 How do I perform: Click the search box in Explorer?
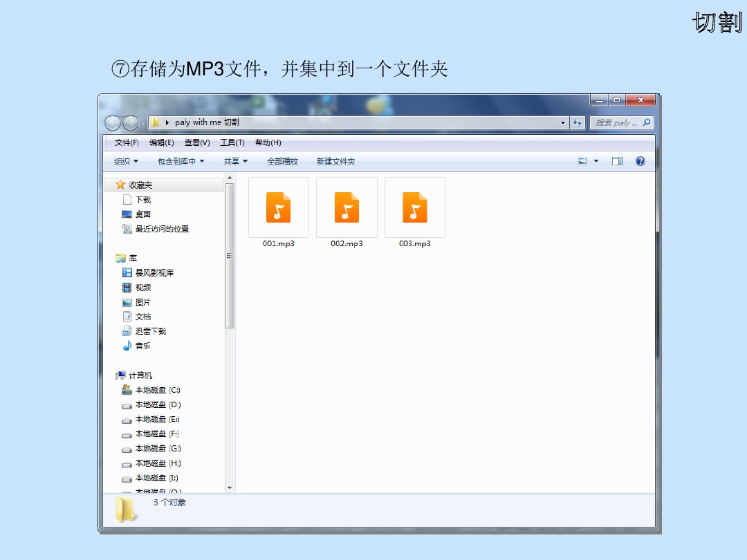pos(616,122)
